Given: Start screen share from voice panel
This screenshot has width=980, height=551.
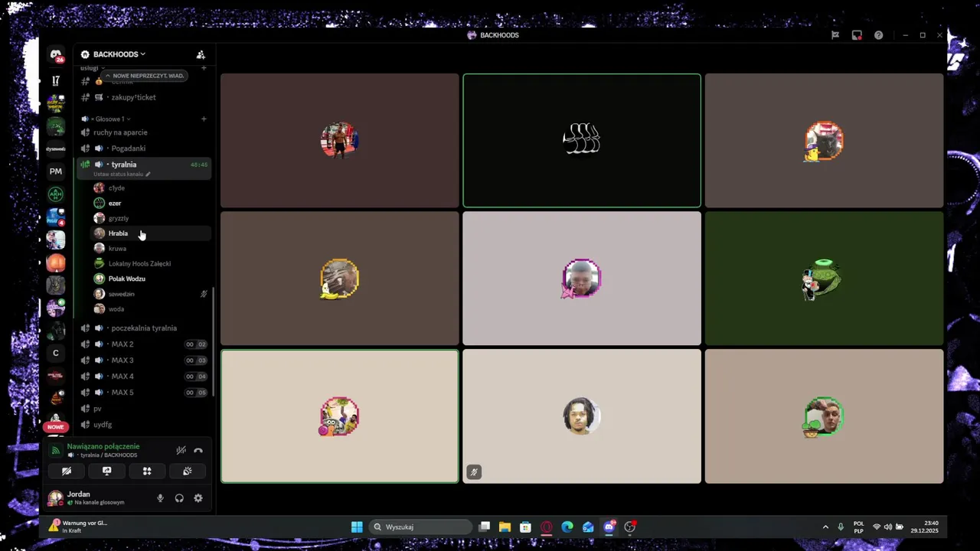Looking at the screenshot, I should pyautogui.click(x=106, y=471).
